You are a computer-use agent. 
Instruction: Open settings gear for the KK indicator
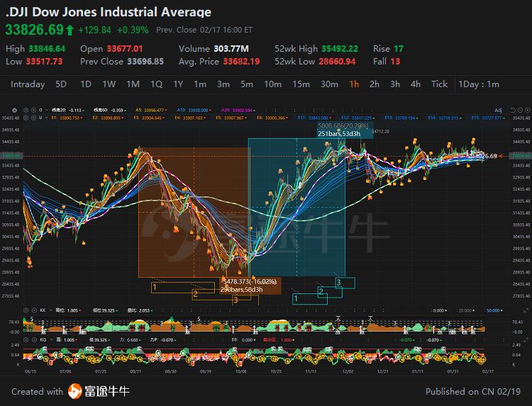tap(26, 310)
